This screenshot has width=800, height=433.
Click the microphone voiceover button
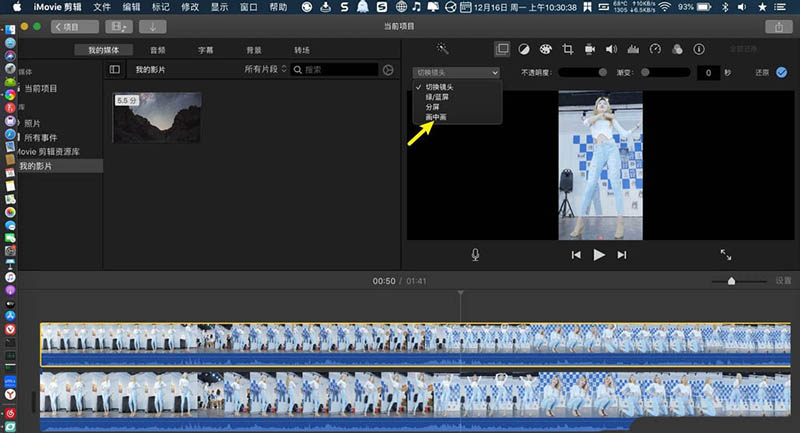click(475, 254)
